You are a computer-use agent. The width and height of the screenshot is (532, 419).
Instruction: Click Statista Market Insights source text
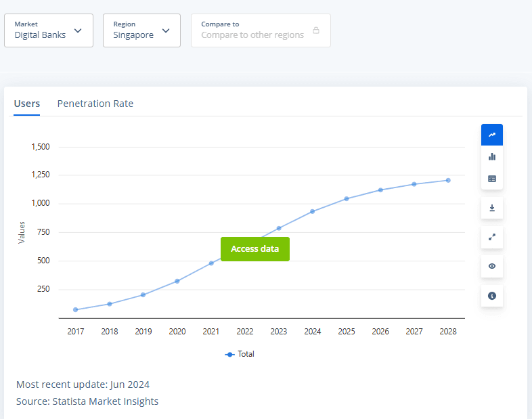point(105,401)
